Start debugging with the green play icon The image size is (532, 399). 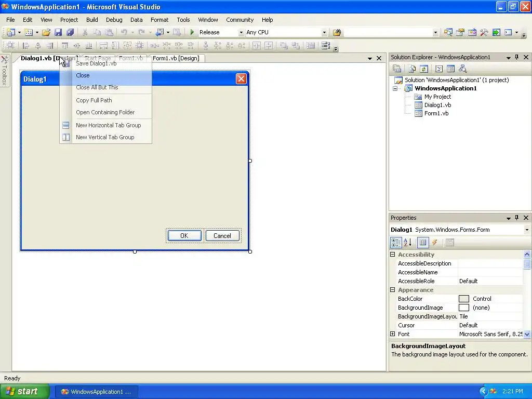pyautogui.click(x=192, y=32)
